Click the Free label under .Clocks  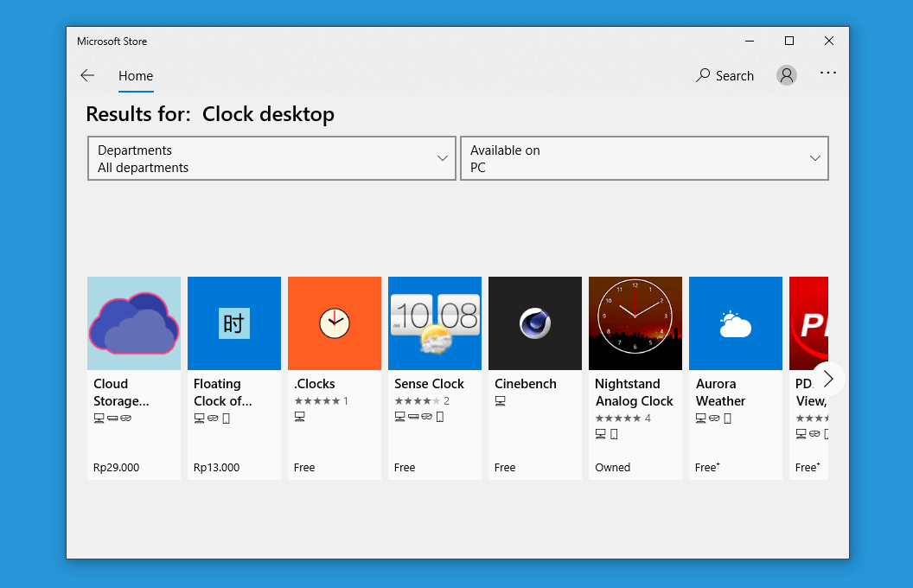click(x=304, y=468)
